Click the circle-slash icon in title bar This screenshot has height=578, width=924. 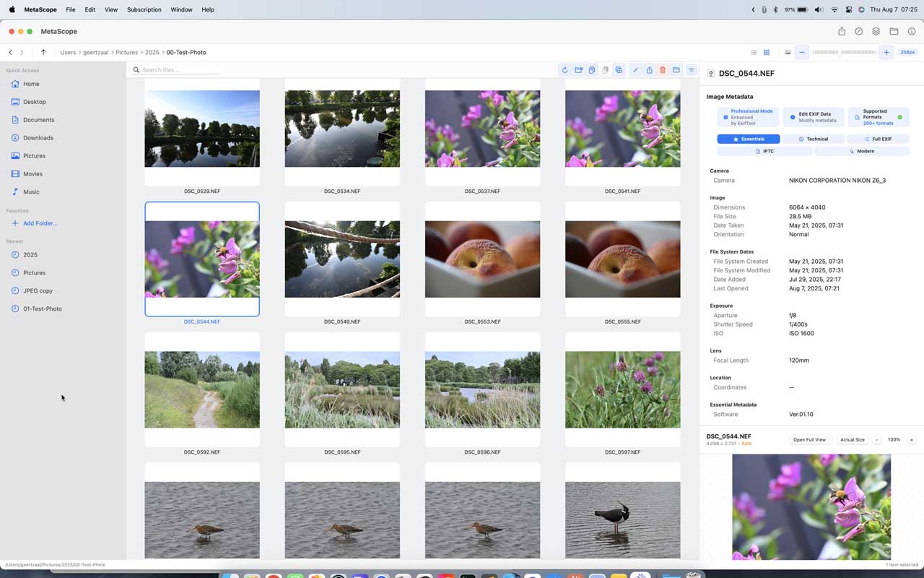click(x=859, y=31)
